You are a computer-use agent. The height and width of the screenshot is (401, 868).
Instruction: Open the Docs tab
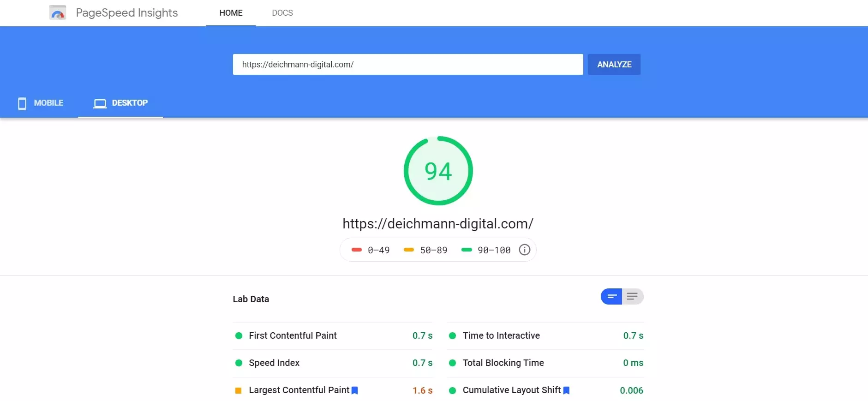click(x=282, y=13)
